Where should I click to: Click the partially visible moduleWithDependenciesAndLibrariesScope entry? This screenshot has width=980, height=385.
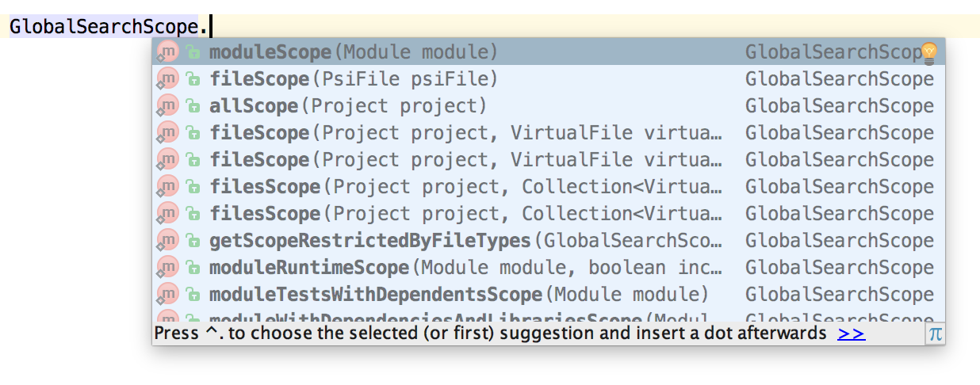coord(548,316)
